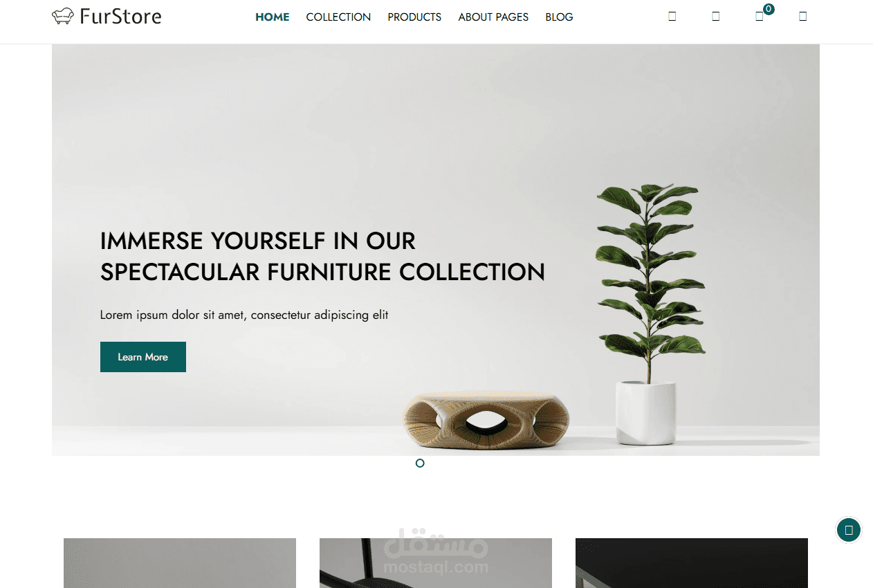Click the cart's green 0 count badge

(769, 9)
